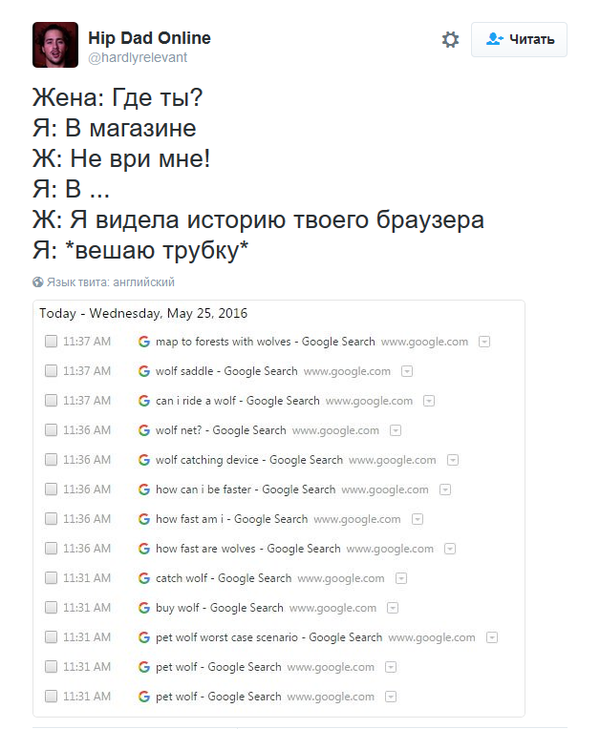Open the tweet settings gear icon

(451, 40)
